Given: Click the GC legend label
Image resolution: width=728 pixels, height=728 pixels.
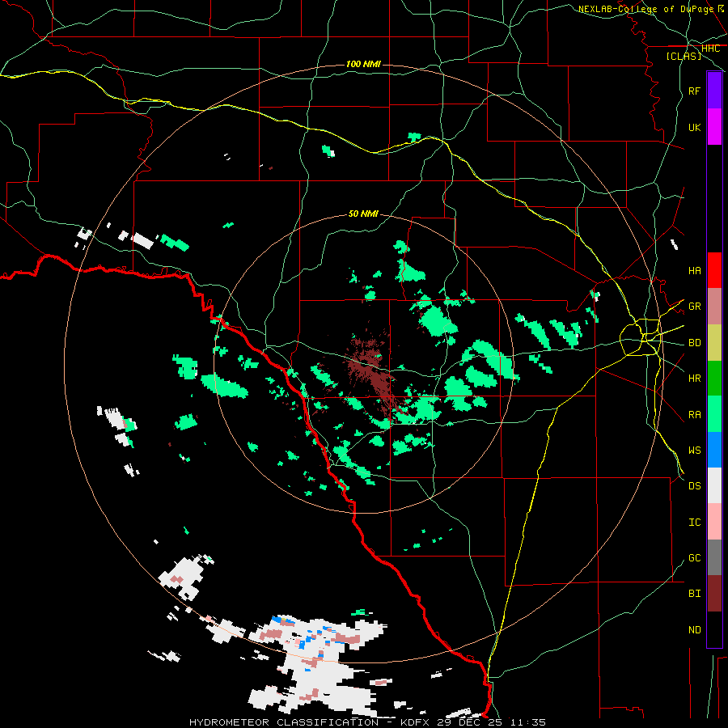Looking at the screenshot, I should pyautogui.click(x=694, y=558).
